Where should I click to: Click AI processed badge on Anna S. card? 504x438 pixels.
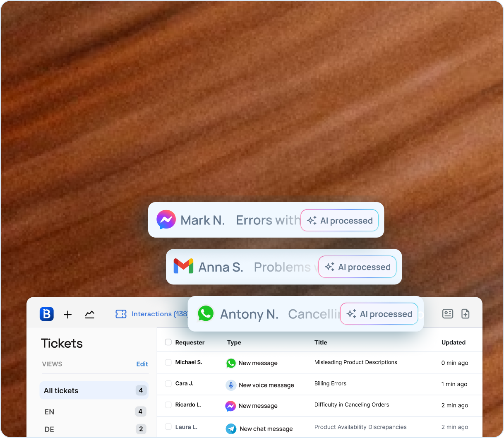point(358,267)
